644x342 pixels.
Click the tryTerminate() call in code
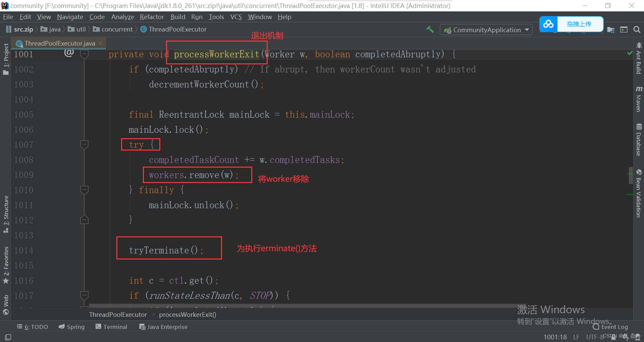pyautogui.click(x=166, y=250)
